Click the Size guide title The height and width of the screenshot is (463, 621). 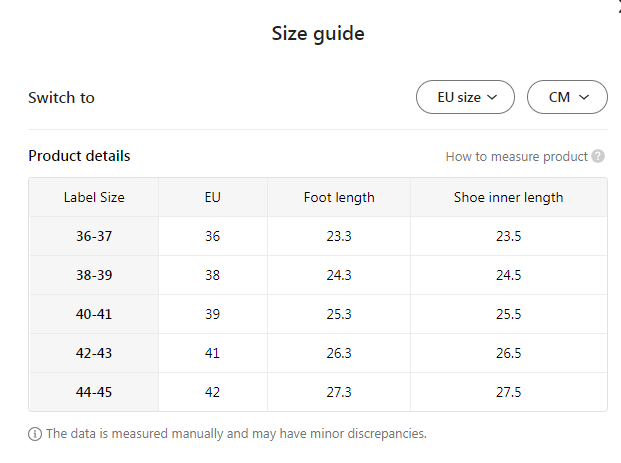(x=318, y=33)
